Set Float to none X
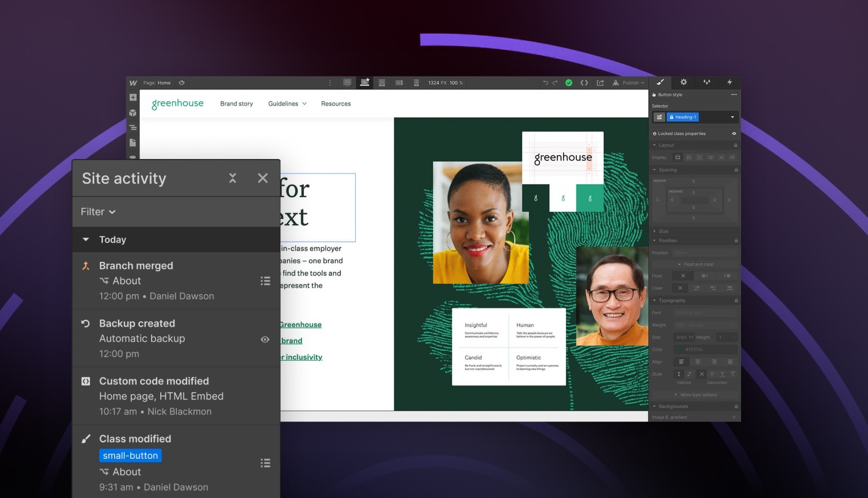 (683, 276)
